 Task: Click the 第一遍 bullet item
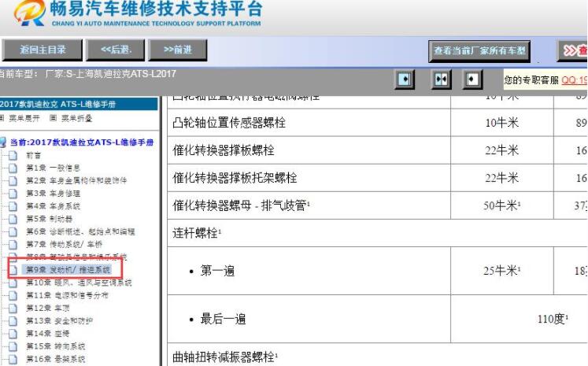tap(217, 271)
